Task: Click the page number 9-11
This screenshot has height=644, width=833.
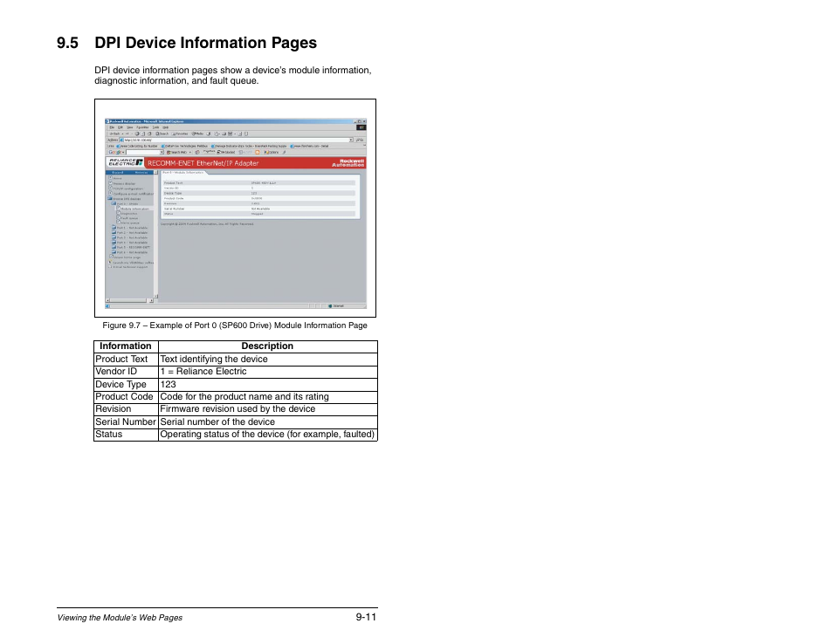Action: (366, 617)
